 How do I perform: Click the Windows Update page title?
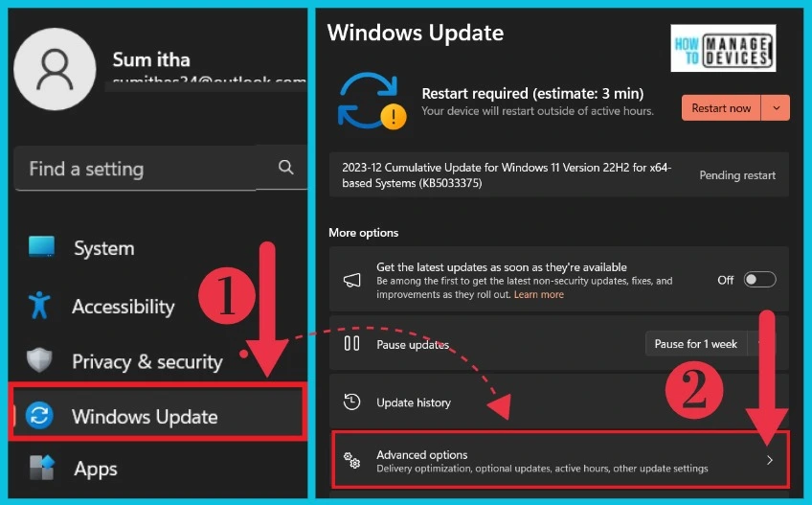[x=416, y=33]
